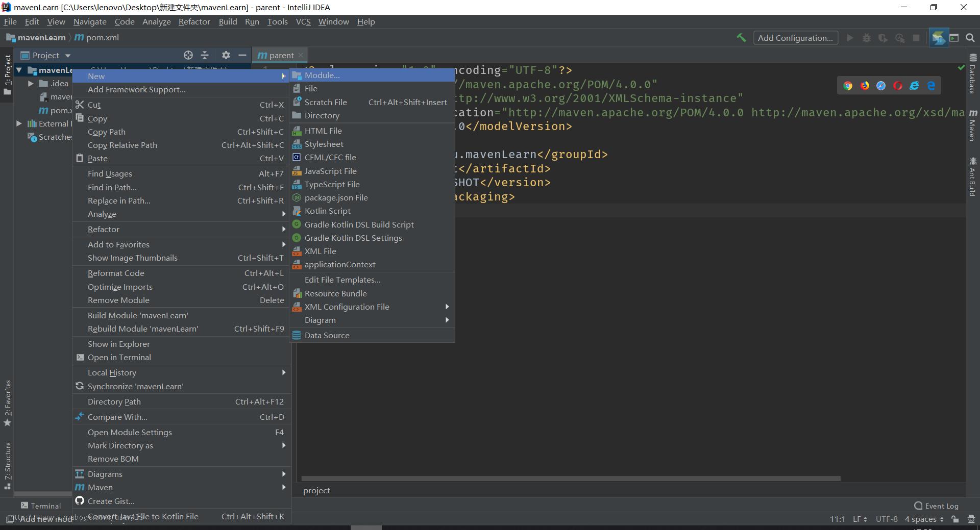Click the Collapse All icon in Project panel
This screenshot has height=530, width=980.
tap(205, 55)
